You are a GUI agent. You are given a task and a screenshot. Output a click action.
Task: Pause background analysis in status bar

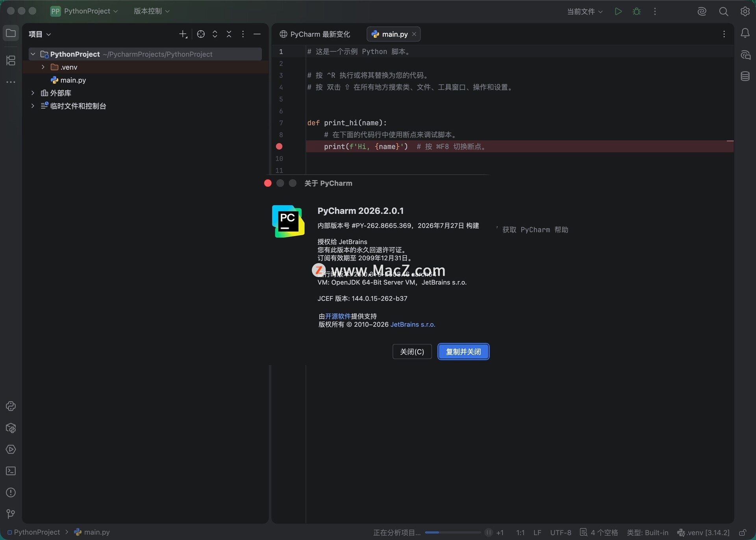coord(488,533)
